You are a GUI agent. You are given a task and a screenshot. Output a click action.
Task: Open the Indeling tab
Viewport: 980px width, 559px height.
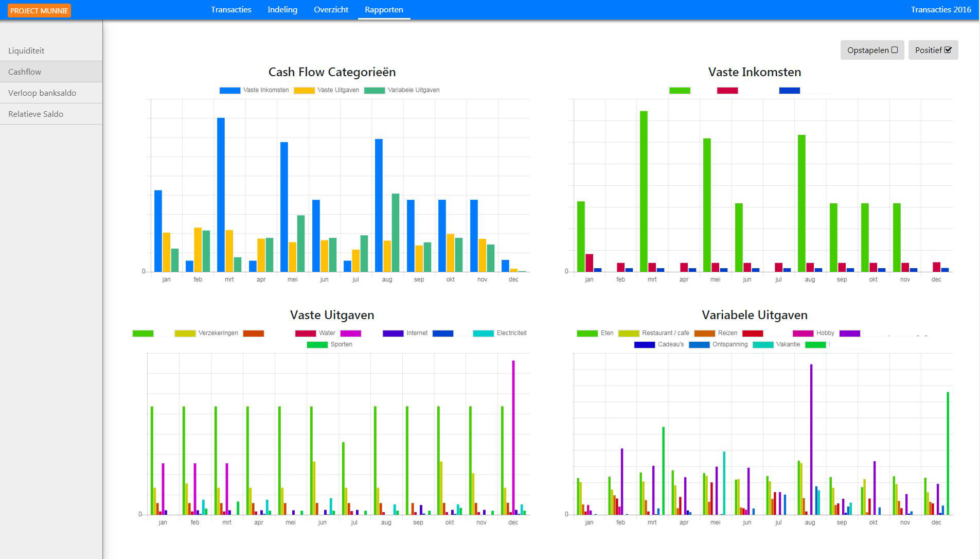click(x=282, y=9)
